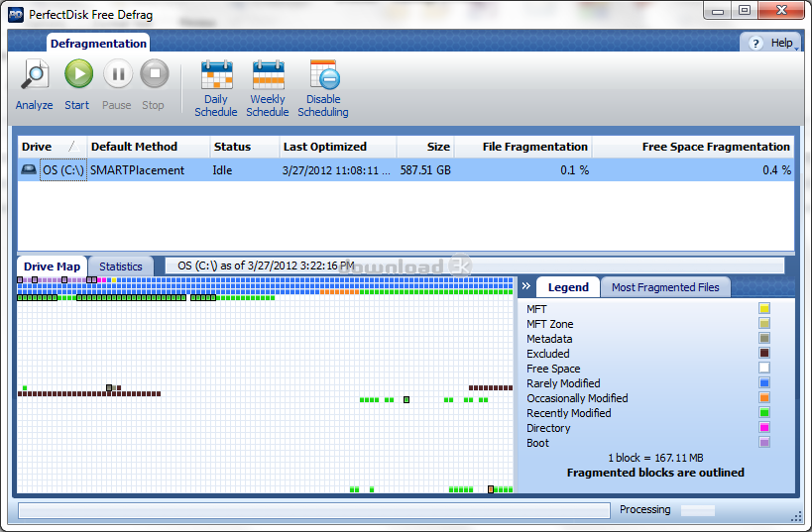Image resolution: width=812 pixels, height=532 pixels.
Task: Click the Stop button icon
Action: point(155,73)
